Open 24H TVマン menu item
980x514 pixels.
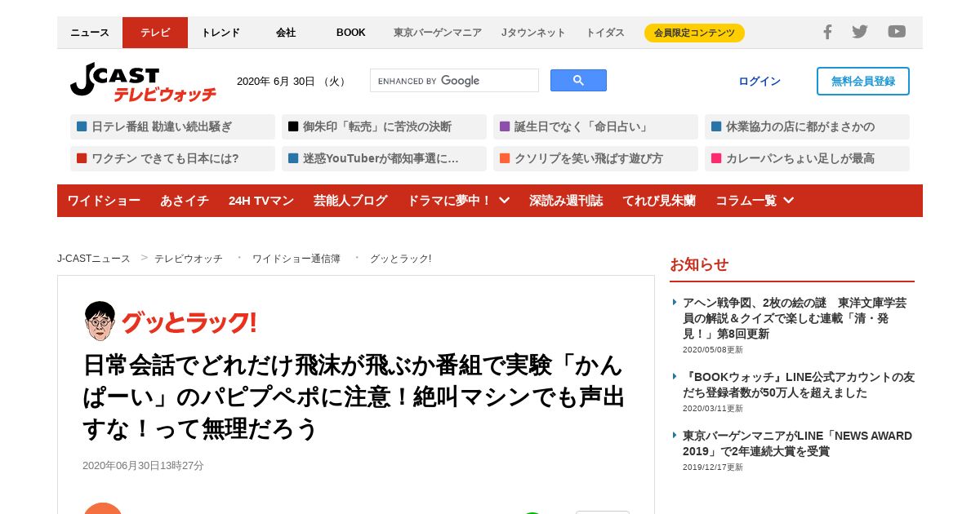[x=261, y=201]
